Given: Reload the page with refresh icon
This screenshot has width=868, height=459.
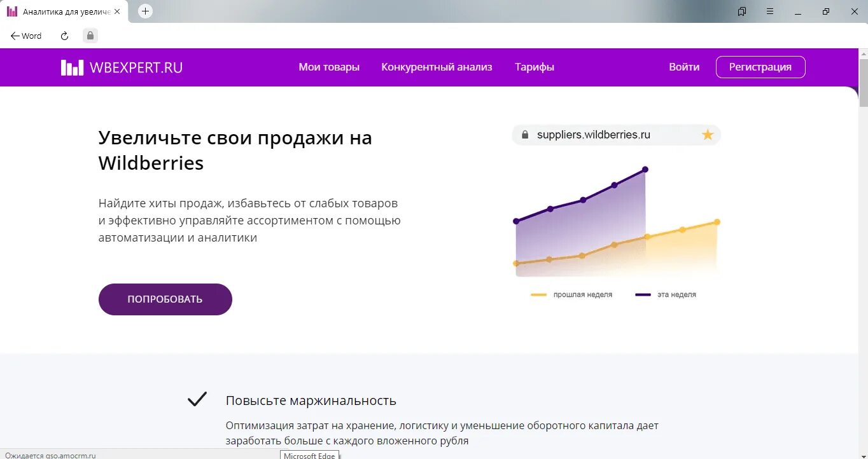Looking at the screenshot, I should [x=64, y=36].
